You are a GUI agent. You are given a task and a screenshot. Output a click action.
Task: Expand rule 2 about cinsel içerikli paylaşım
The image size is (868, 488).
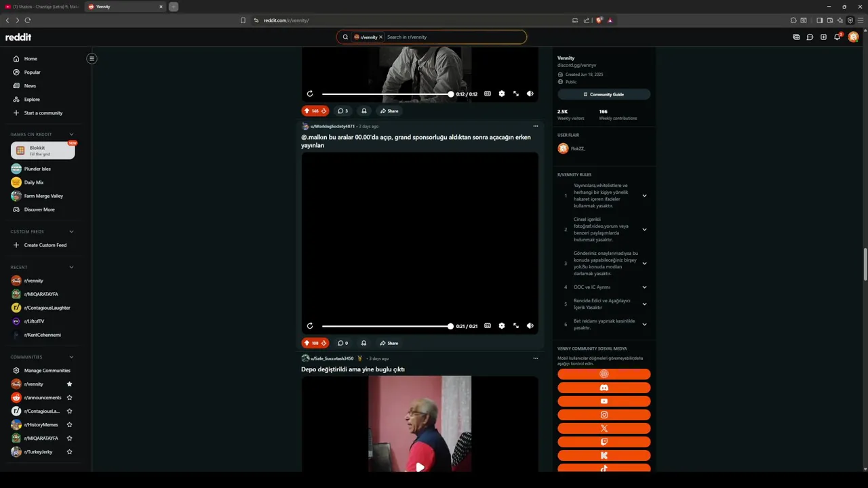click(644, 230)
